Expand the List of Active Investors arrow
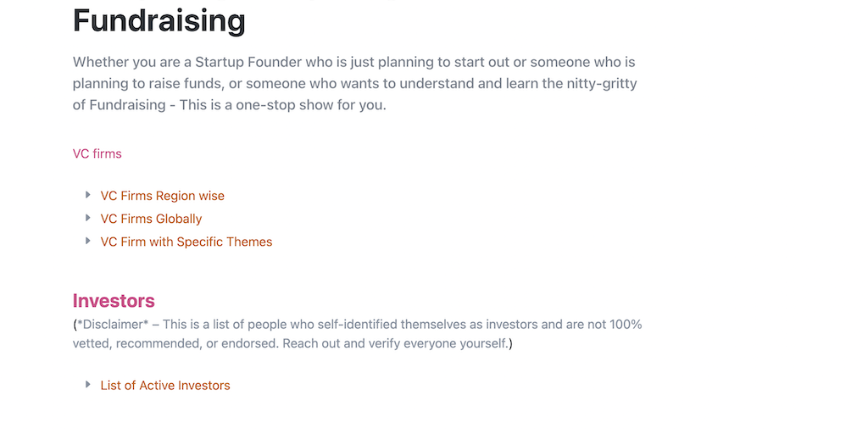 pyautogui.click(x=87, y=384)
